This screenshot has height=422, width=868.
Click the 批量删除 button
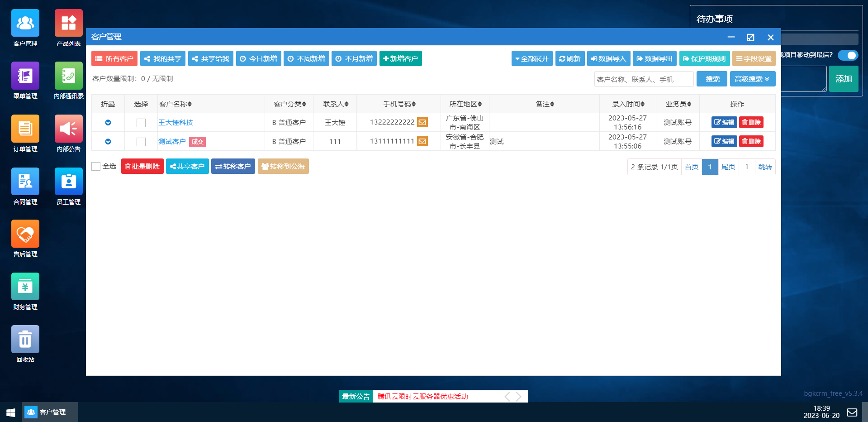[142, 166]
